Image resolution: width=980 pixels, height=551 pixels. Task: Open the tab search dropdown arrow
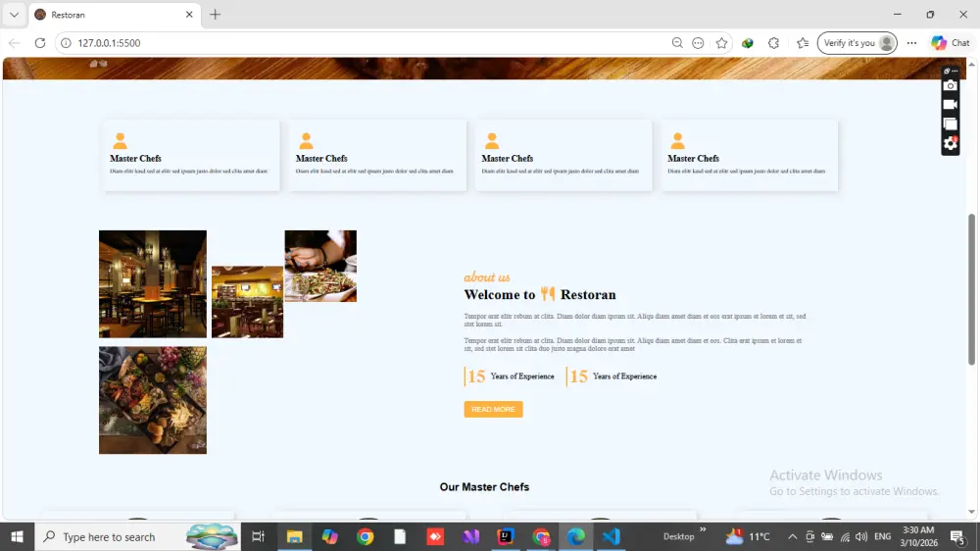[14, 15]
